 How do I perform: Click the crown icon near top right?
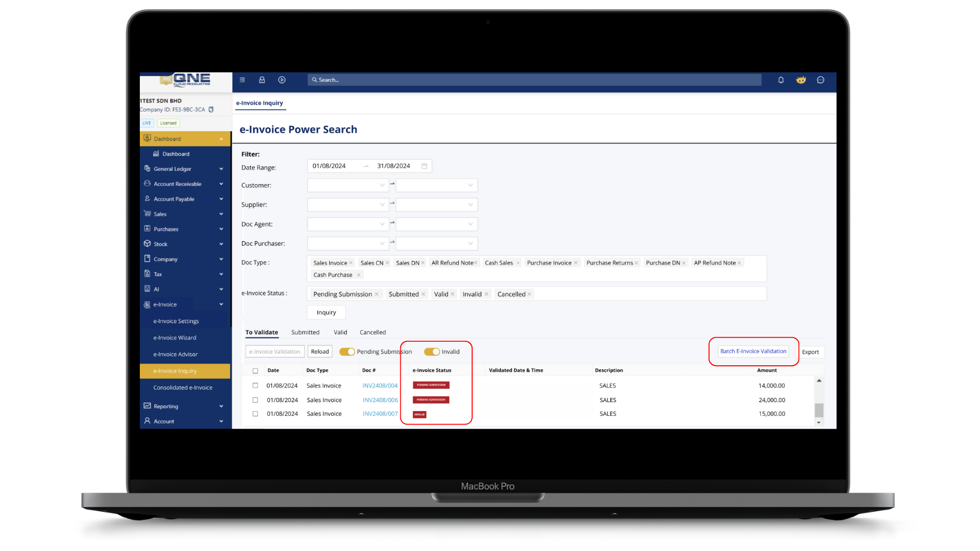801,80
